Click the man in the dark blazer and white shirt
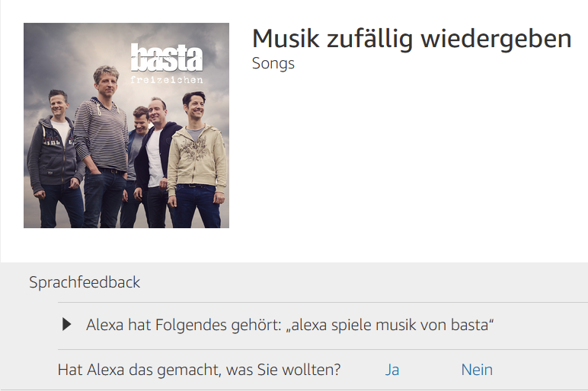Viewport: 588px width, 391px height. pos(158,156)
